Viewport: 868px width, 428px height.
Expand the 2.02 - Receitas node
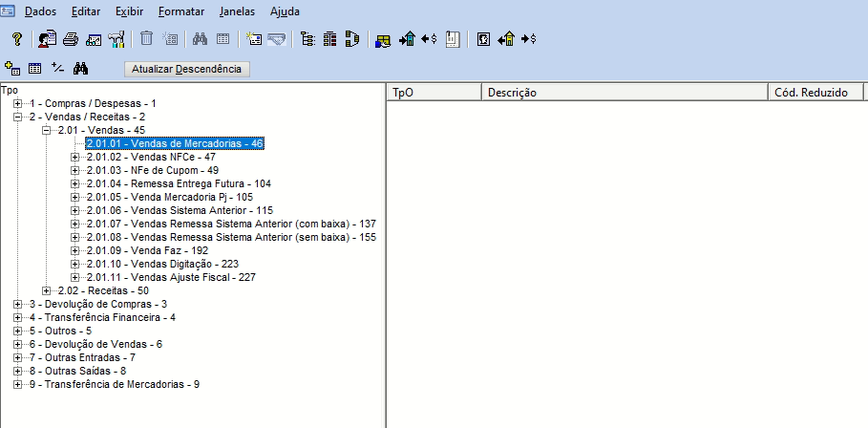pyautogui.click(x=47, y=290)
